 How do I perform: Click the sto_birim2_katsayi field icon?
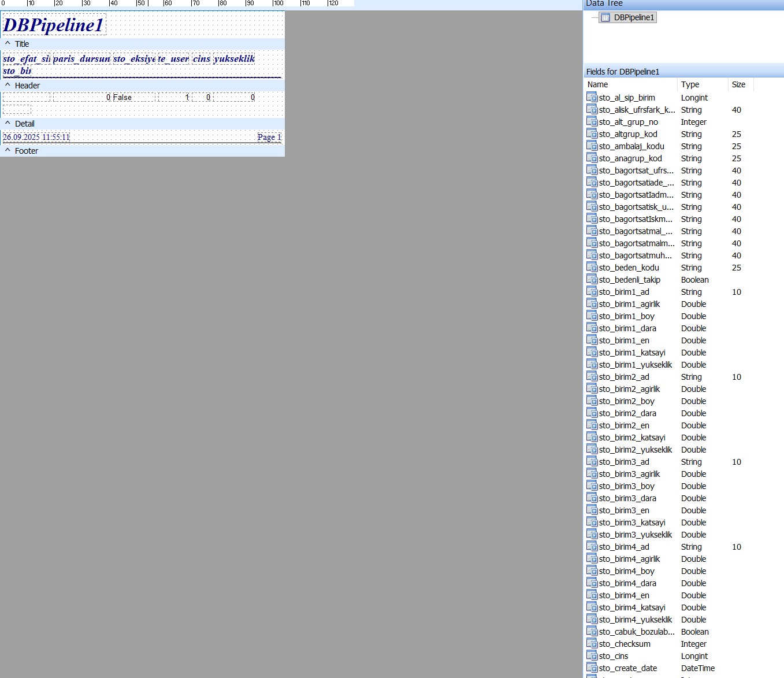coord(592,437)
